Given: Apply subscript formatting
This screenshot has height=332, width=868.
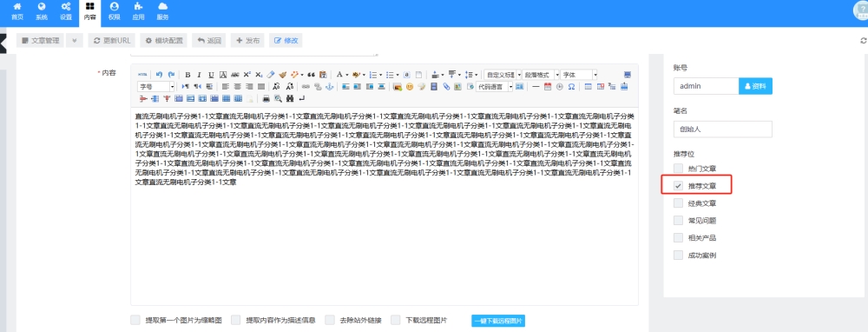Looking at the screenshot, I should coord(259,74).
